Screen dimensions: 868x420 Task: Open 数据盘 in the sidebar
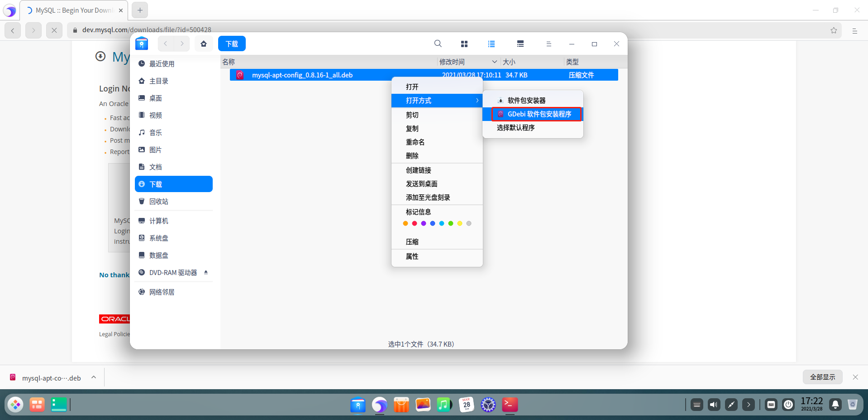(174, 256)
